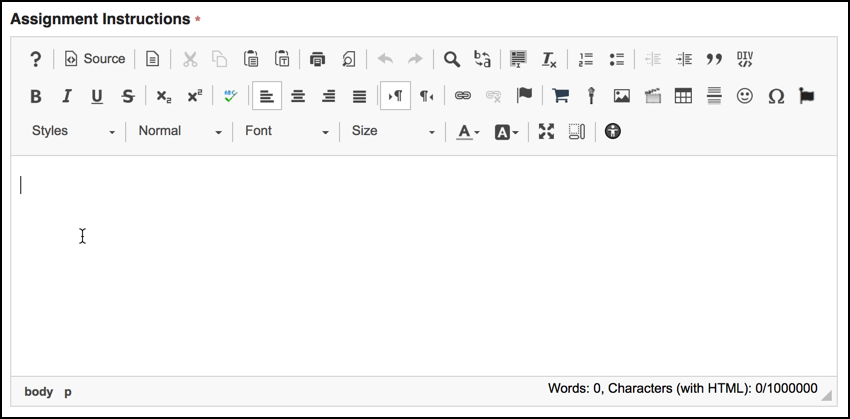Toggle Italic text style
Screen dimensions: 850x419
tap(67, 96)
